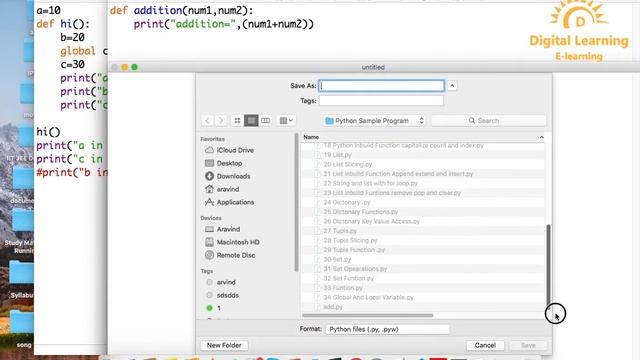Select file 30 Set.py
640x360 pixels.
coord(422,259)
